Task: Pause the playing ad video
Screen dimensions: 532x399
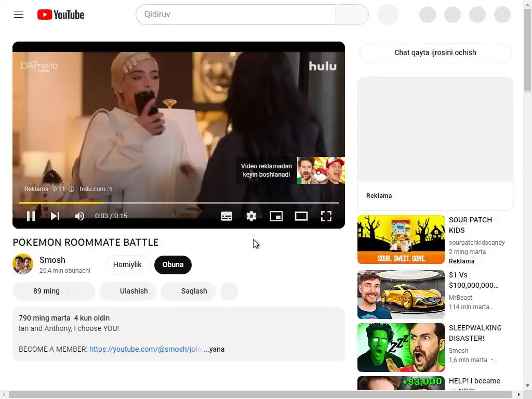Action: coord(31,216)
